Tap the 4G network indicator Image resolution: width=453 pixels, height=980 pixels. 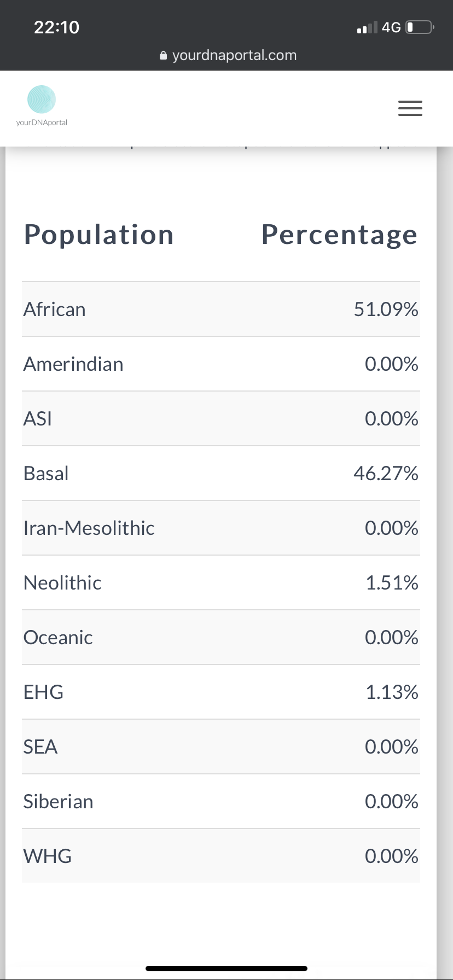click(x=391, y=27)
